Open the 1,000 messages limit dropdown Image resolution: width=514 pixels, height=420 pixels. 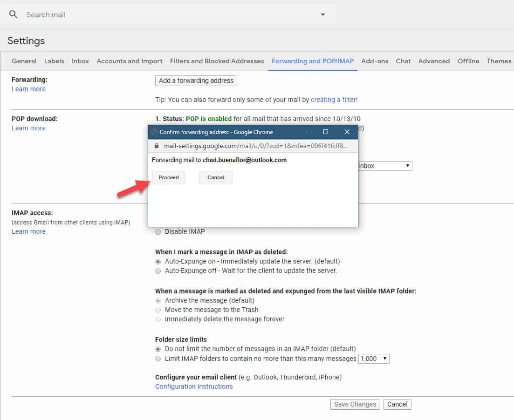(x=374, y=359)
